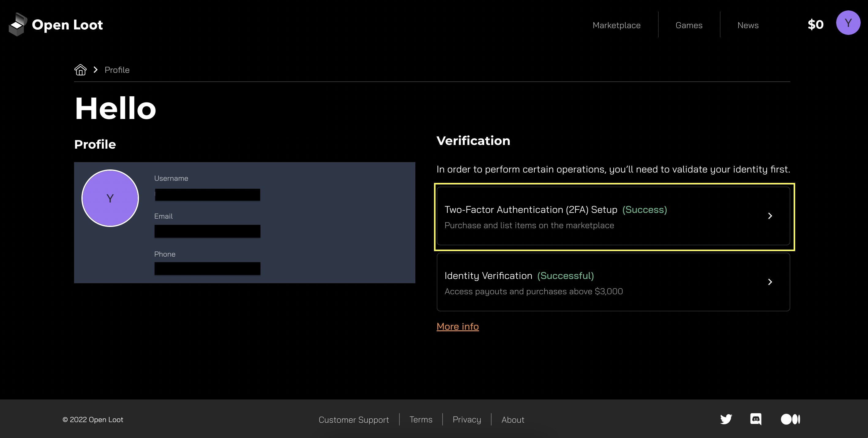The height and width of the screenshot is (438, 868).
Task: Click the Profile breadcrumb label
Action: tap(117, 70)
